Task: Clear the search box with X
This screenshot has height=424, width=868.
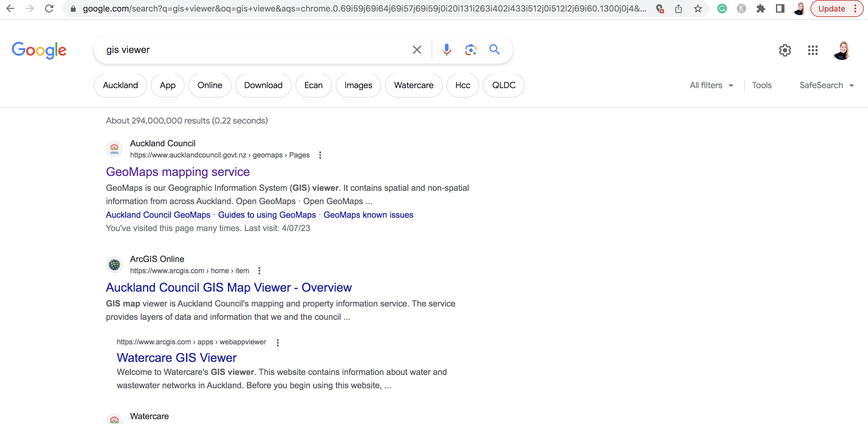Action: tap(417, 50)
